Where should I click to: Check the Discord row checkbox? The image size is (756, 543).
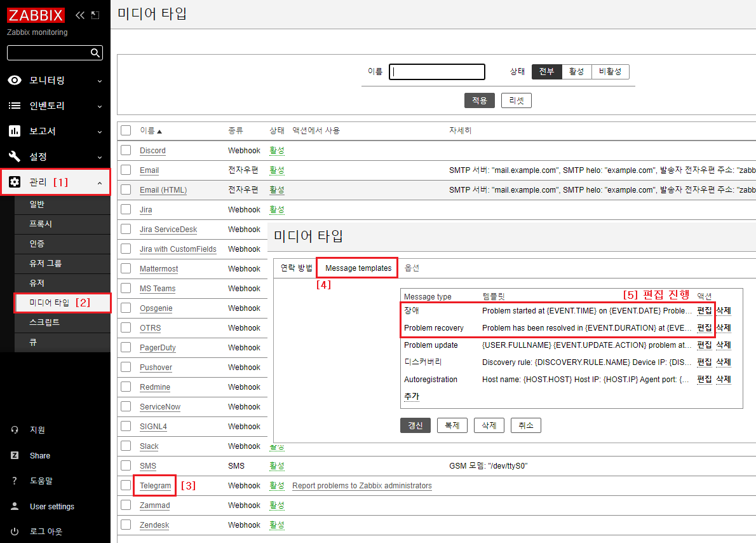tap(126, 150)
